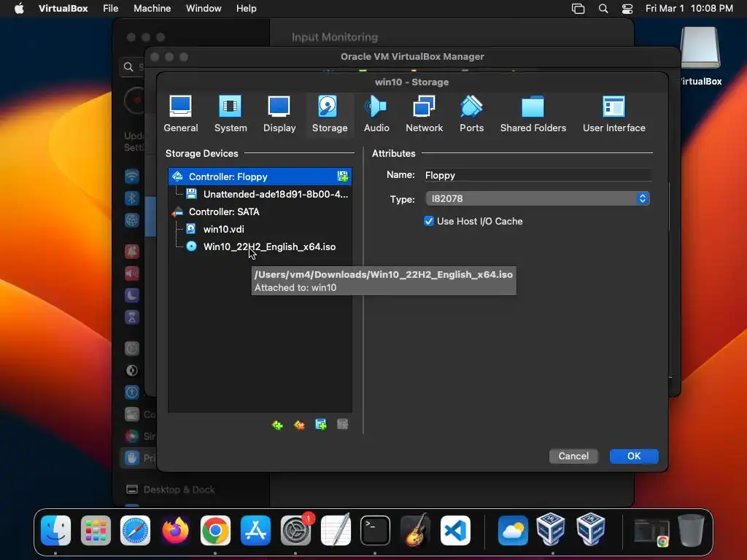Click the Wi-Fi icon in System Settings sidebar

pos(132,176)
